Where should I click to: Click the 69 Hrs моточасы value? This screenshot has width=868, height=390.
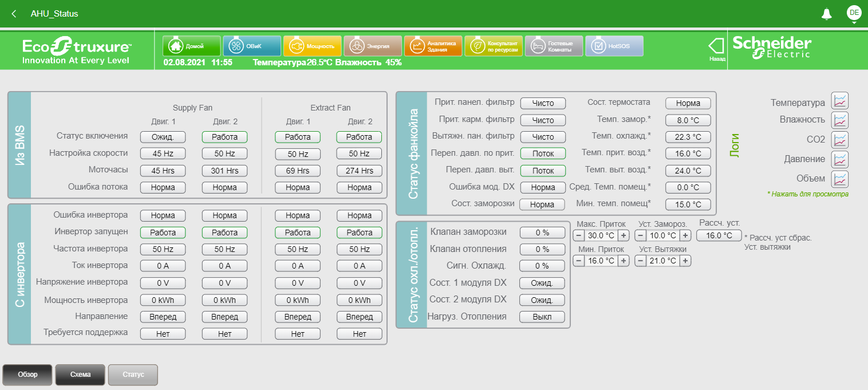click(298, 171)
